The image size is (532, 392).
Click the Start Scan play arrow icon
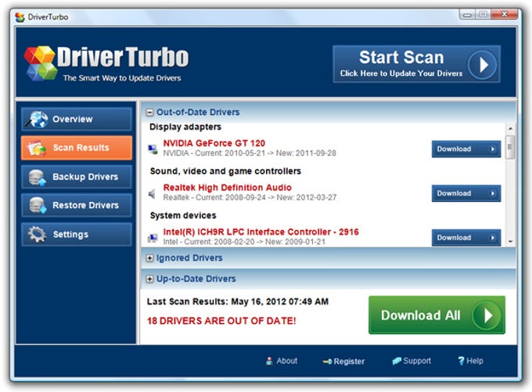[482, 65]
